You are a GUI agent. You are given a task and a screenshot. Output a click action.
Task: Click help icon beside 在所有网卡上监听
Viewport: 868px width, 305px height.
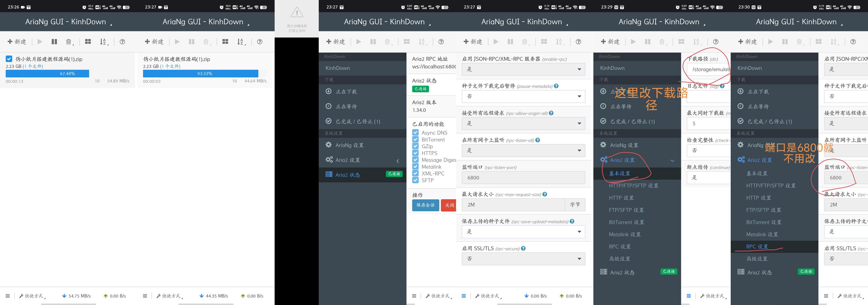click(537, 140)
